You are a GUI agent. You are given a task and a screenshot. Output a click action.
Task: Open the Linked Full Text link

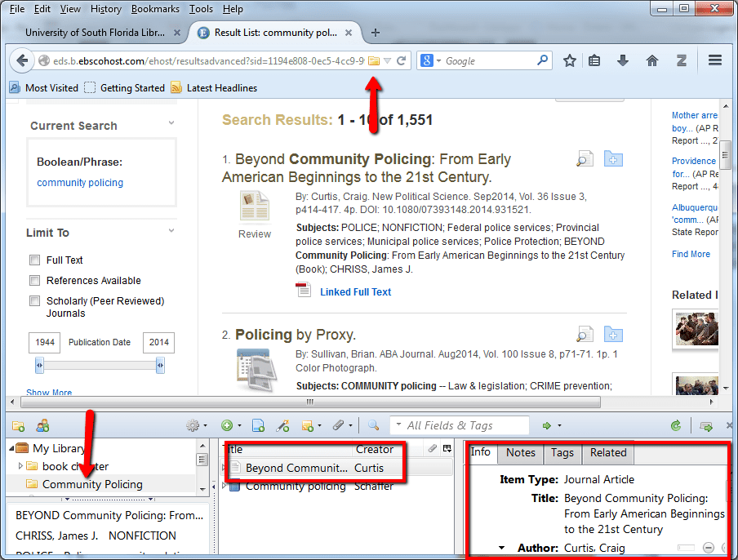tap(355, 291)
